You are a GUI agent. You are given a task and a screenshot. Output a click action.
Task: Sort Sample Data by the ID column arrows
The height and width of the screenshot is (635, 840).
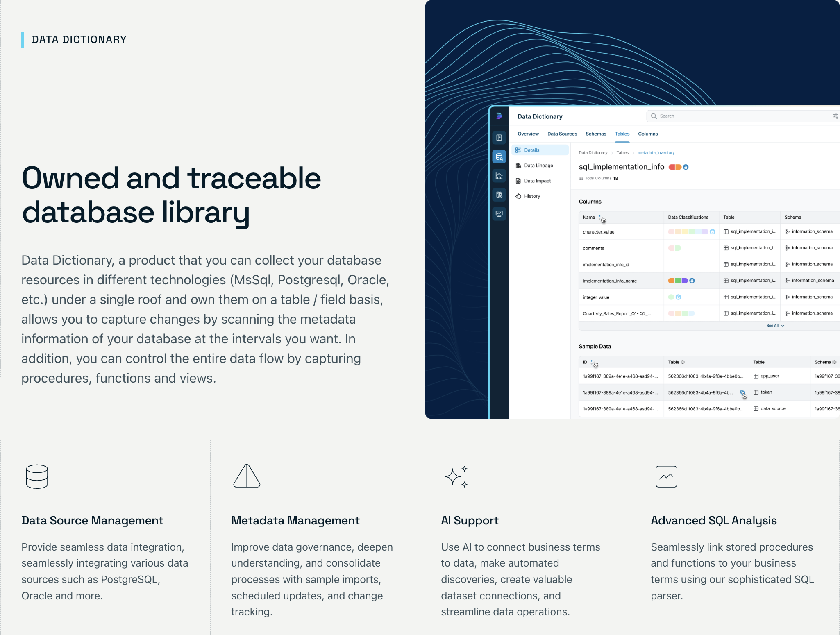tap(591, 362)
